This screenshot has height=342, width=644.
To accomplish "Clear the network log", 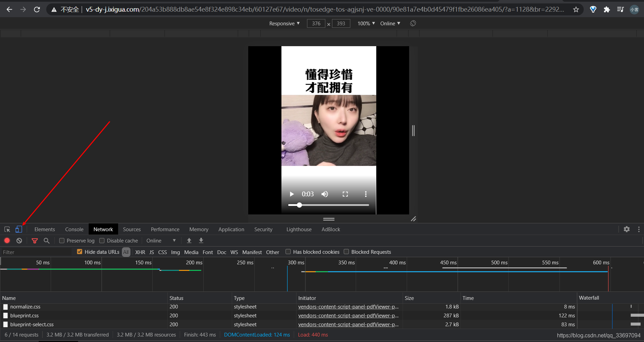I will tap(19, 241).
